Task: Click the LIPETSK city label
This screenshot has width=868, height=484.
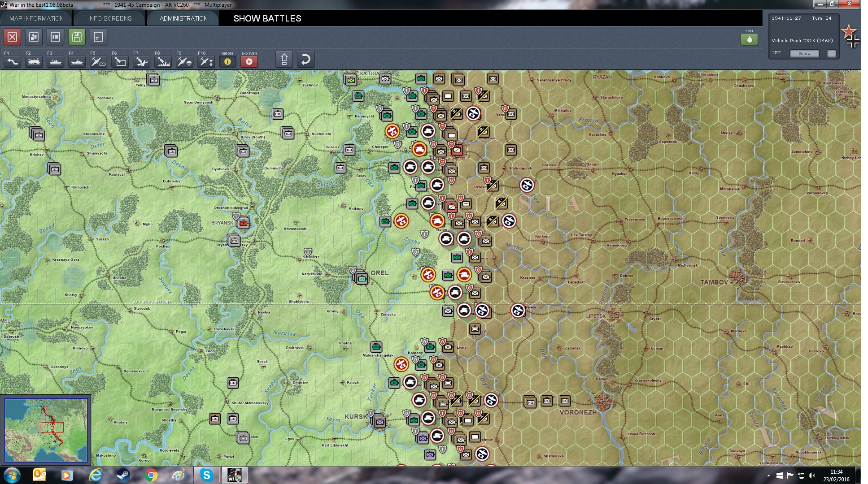Action: (596, 316)
